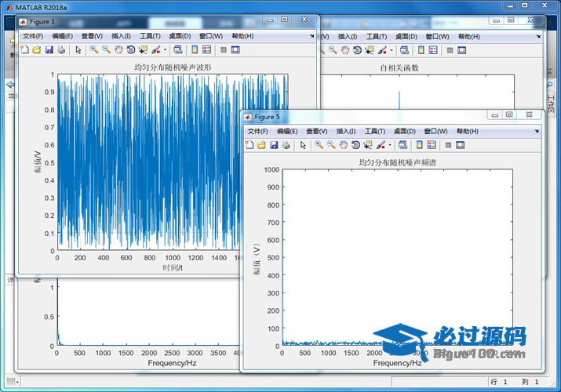
Task: Select Zoom Out tool in Figure 5
Action: pyautogui.click(x=331, y=145)
